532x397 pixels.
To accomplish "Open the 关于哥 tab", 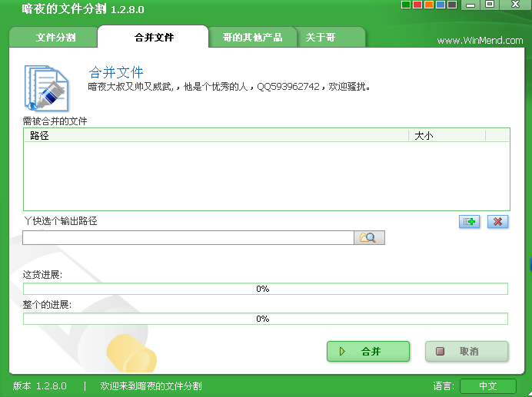I will [x=331, y=37].
